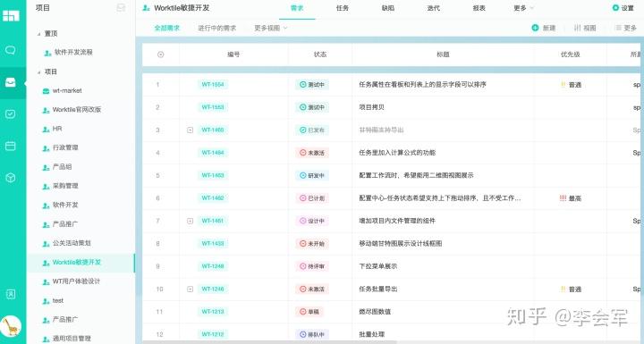644x344 pixels.
Task: Click the 视图 button in the toolbar
Action: coord(585,28)
